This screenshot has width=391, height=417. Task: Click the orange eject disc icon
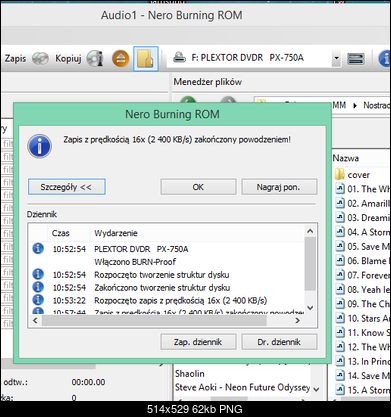coord(120,59)
